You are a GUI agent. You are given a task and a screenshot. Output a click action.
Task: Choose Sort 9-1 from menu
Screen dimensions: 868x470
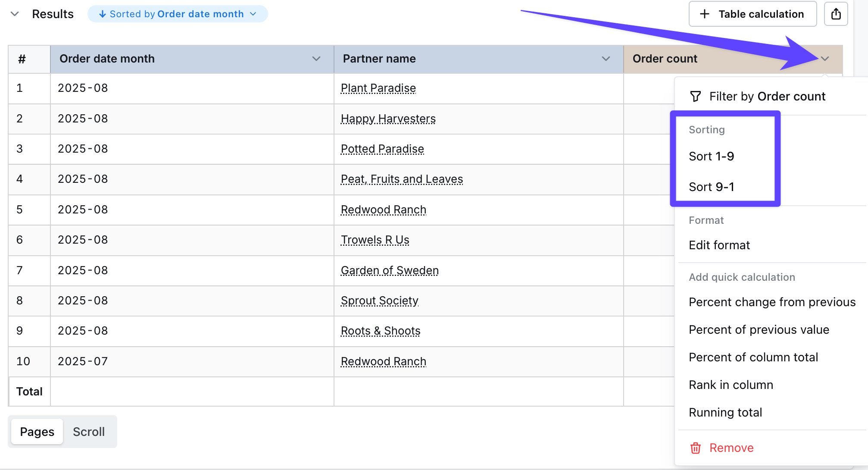tap(711, 187)
